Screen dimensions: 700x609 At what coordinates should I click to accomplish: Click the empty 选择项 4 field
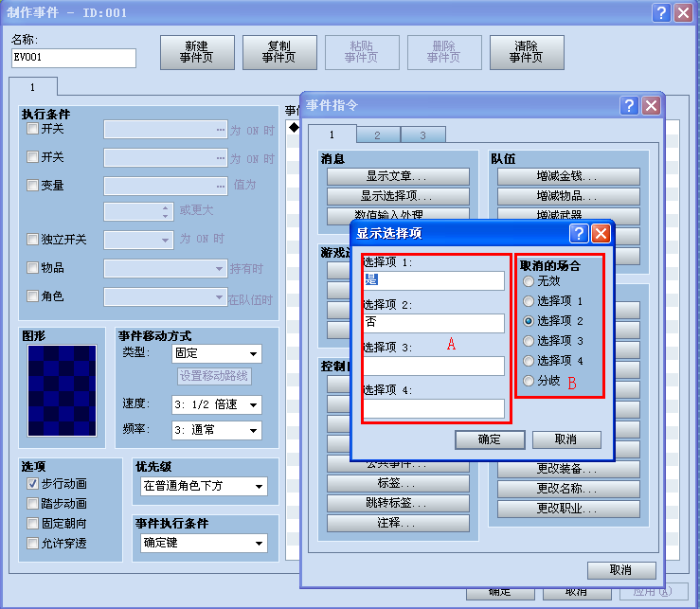(434, 408)
